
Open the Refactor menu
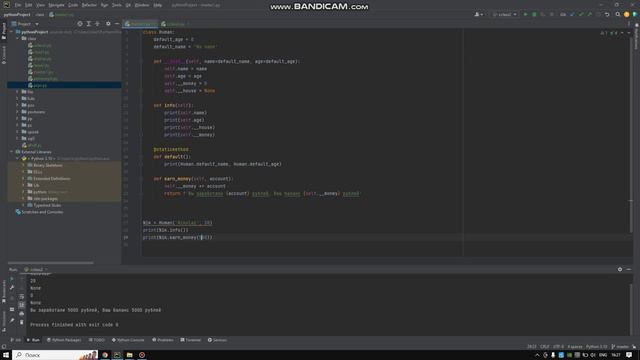coord(89,5)
